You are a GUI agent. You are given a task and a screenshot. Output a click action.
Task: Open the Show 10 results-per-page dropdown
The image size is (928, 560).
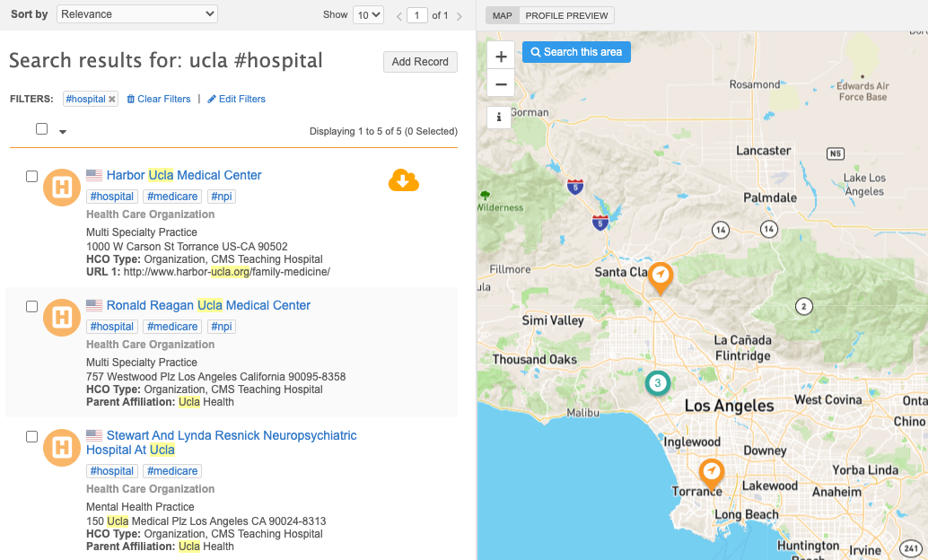point(368,15)
